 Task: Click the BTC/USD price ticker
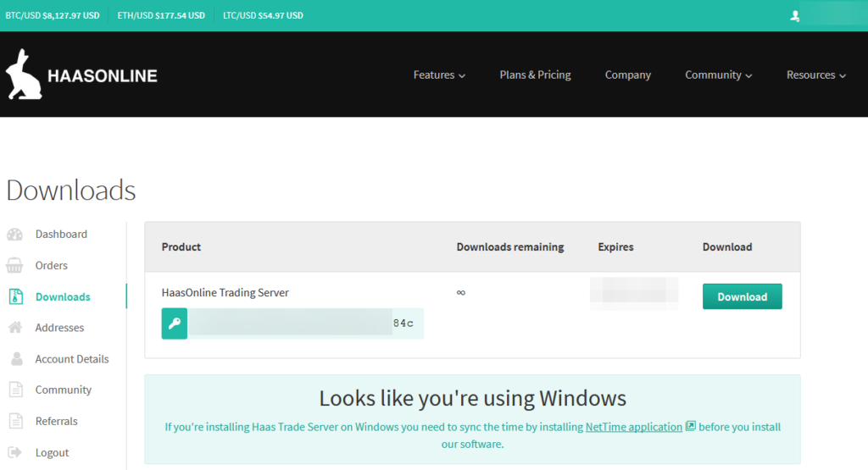click(x=53, y=15)
